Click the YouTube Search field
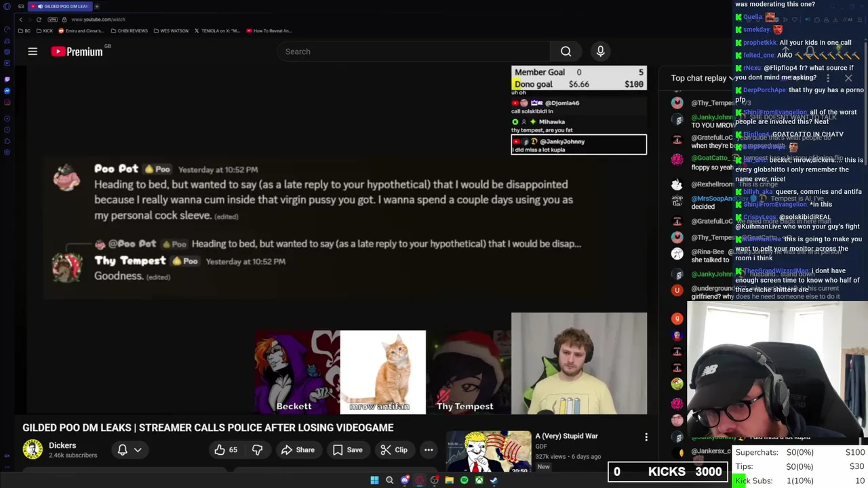 point(414,52)
